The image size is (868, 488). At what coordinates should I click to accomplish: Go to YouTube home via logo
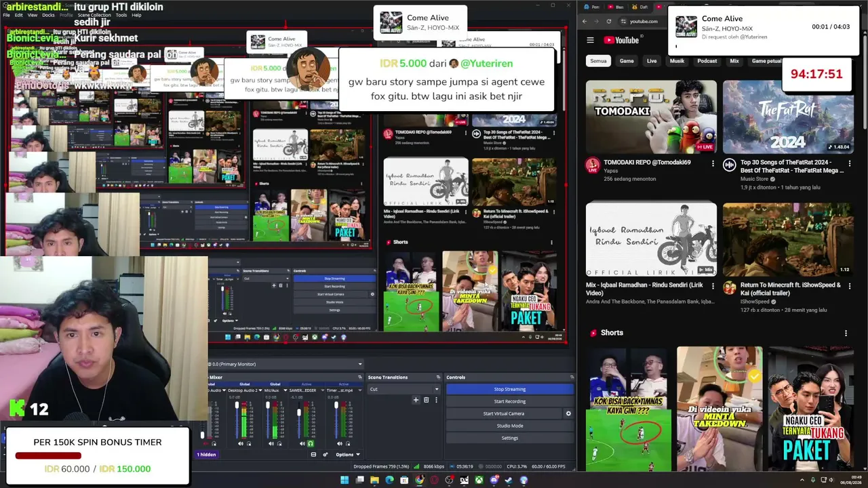pyautogui.click(x=621, y=40)
